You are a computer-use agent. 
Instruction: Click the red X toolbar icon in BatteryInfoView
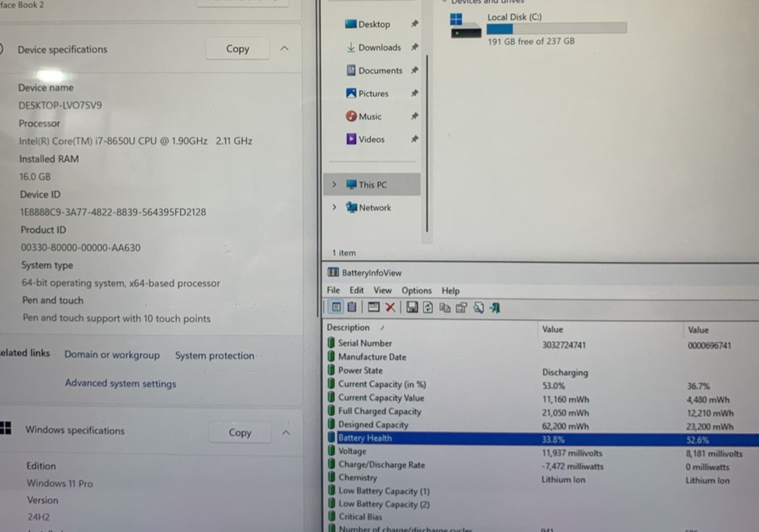click(x=390, y=307)
